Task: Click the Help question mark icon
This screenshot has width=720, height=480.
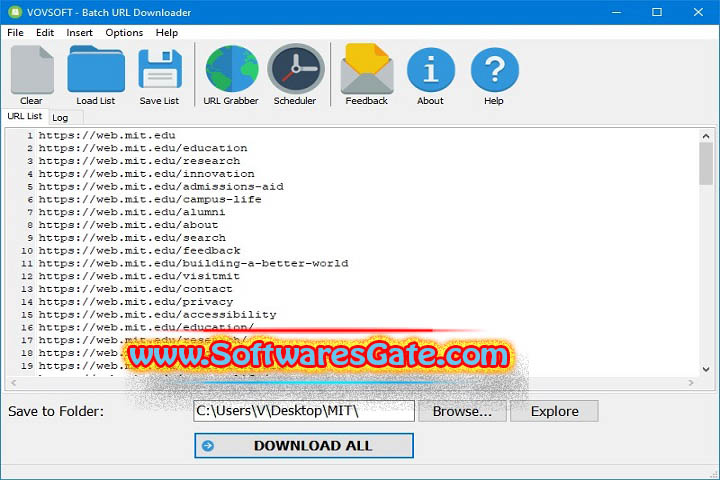Action: 495,70
